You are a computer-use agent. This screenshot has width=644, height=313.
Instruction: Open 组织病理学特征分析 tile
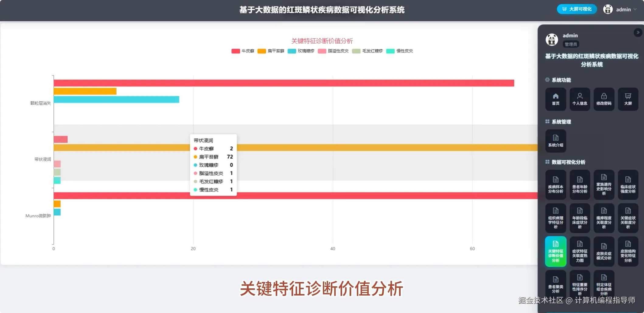pos(555,218)
